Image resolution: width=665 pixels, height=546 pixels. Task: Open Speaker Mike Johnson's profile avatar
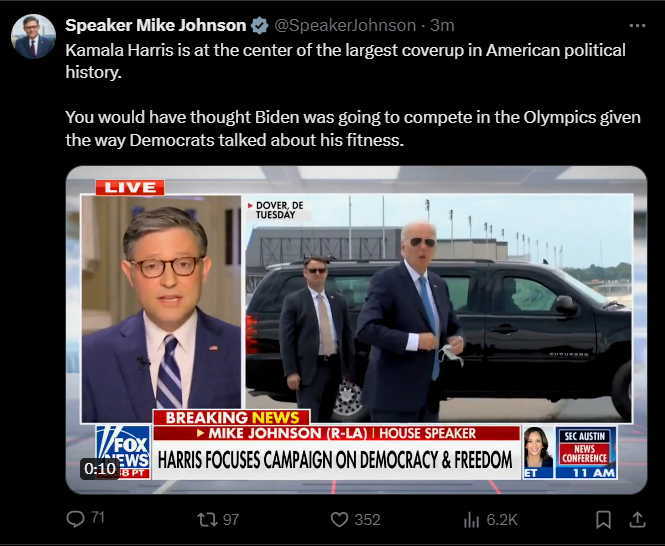33,36
